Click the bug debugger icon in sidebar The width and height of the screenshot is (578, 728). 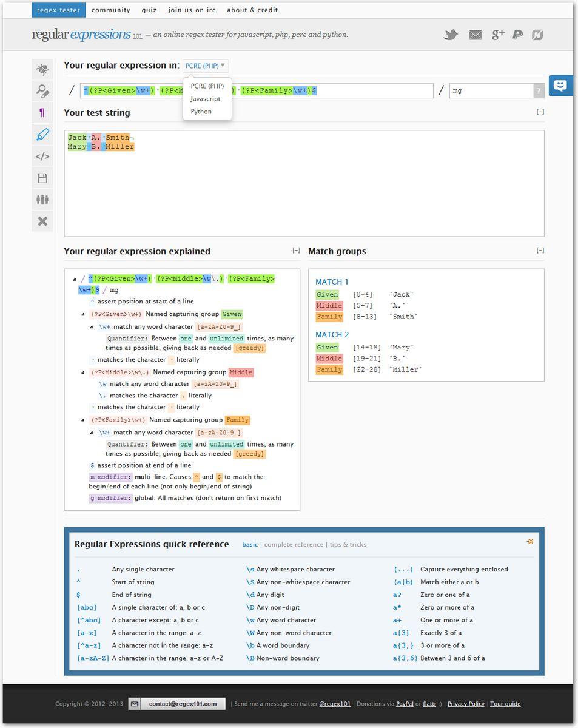tap(42, 69)
